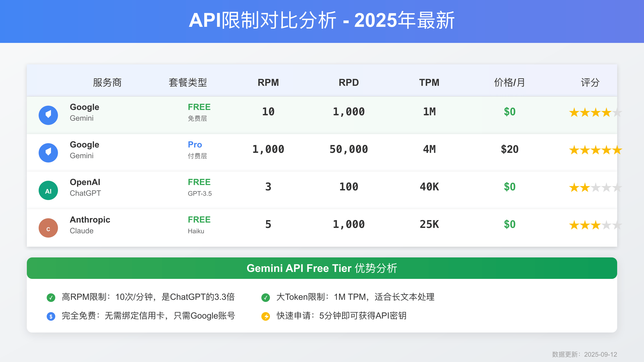Click the RPD column header
The height and width of the screenshot is (362, 644).
coord(349,82)
